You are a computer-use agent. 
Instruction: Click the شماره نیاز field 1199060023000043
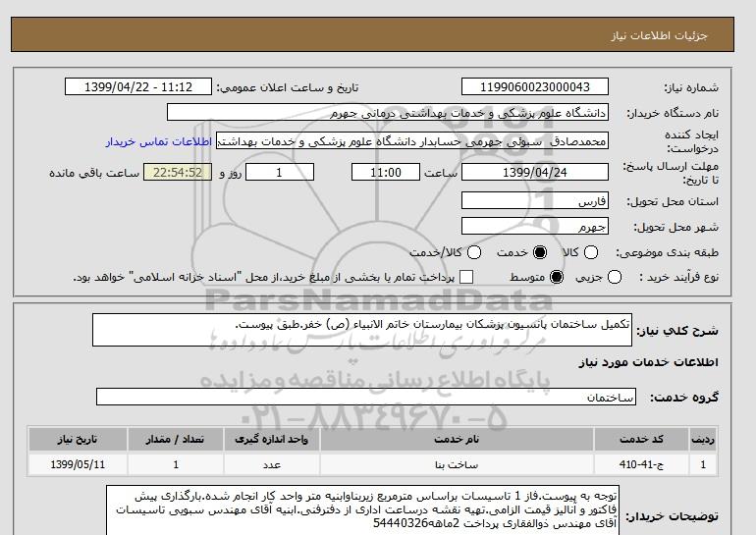click(x=535, y=87)
